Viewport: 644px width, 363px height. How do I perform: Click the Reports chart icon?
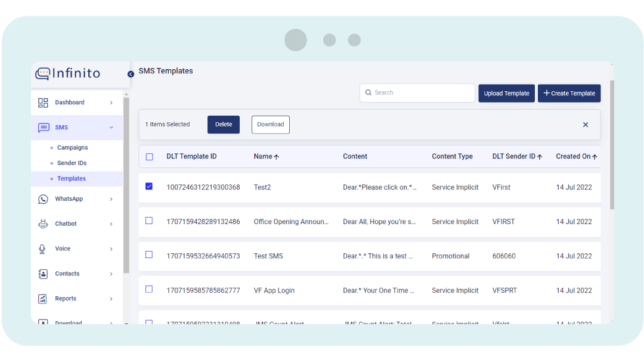(x=43, y=299)
